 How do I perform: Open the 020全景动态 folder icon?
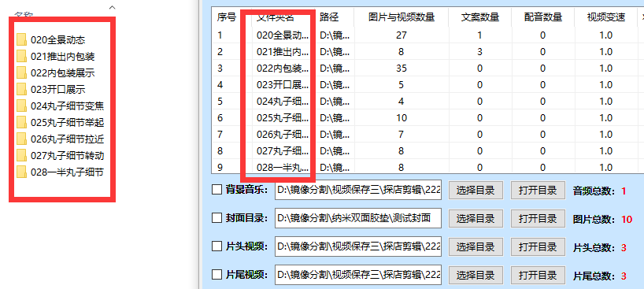click(x=22, y=40)
